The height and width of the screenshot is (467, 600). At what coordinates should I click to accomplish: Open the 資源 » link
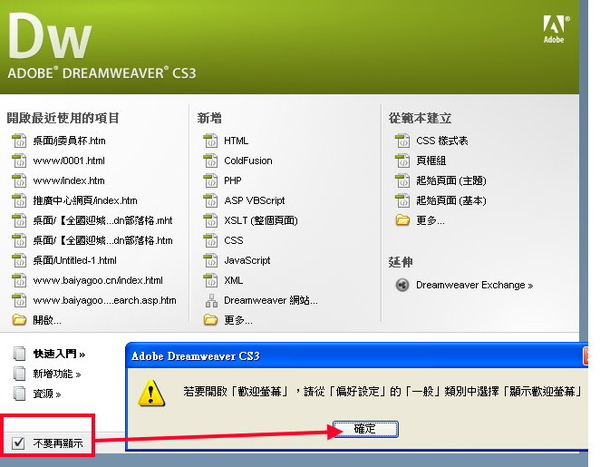click(x=47, y=394)
